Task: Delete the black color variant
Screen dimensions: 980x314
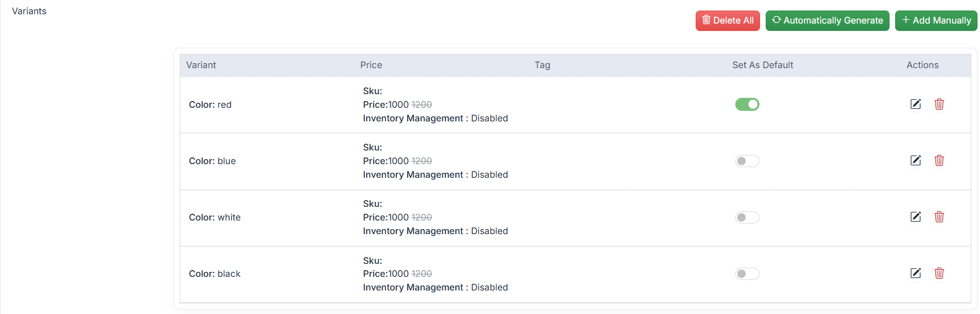Action: [x=939, y=273]
